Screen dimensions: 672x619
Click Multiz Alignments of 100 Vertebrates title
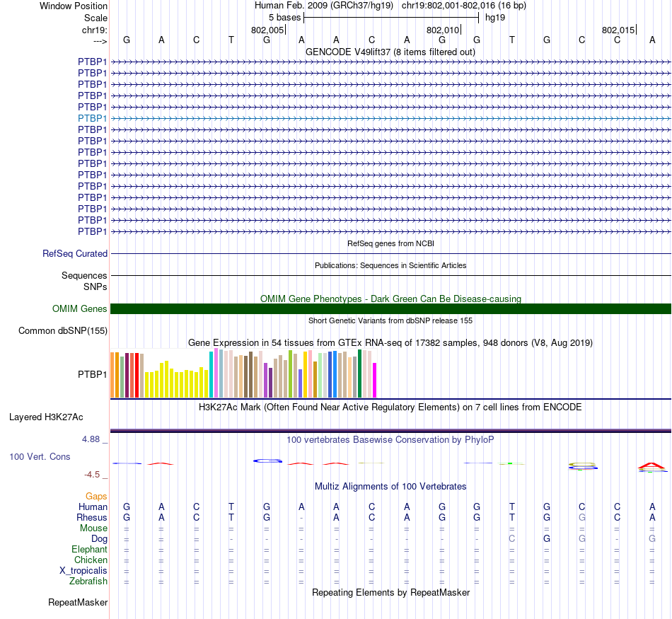coord(390,486)
